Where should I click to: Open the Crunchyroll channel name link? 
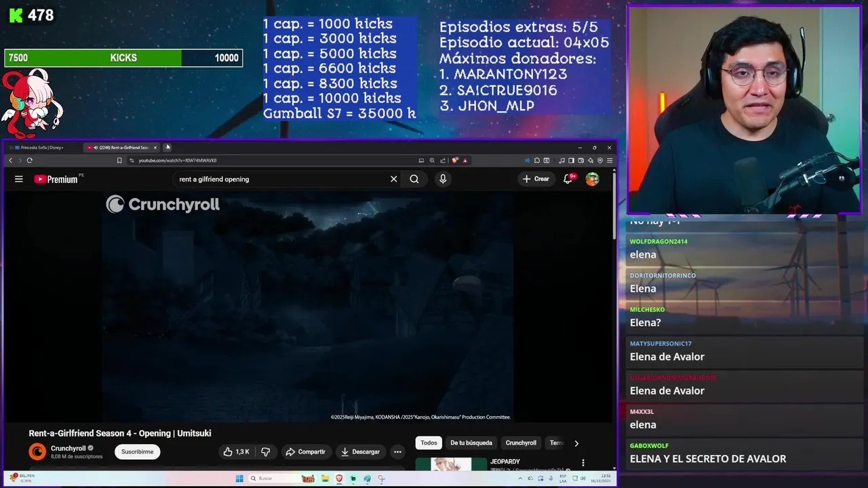coord(68,448)
